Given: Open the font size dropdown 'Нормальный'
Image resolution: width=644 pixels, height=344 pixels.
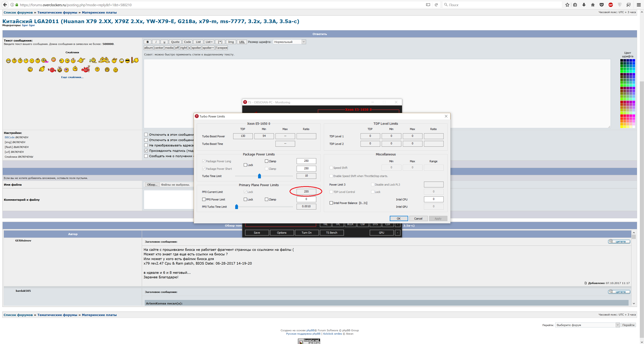Looking at the screenshot, I should [x=289, y=42].
